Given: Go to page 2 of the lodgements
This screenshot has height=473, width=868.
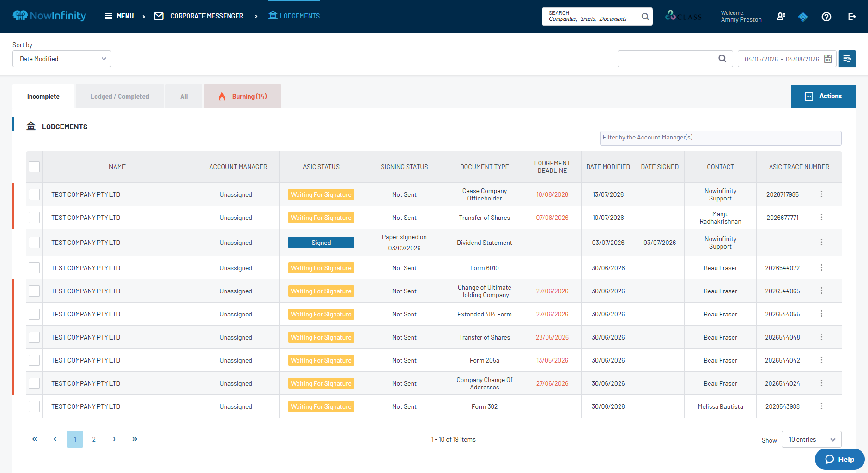Looking at the screenshot, I should 94,439.
